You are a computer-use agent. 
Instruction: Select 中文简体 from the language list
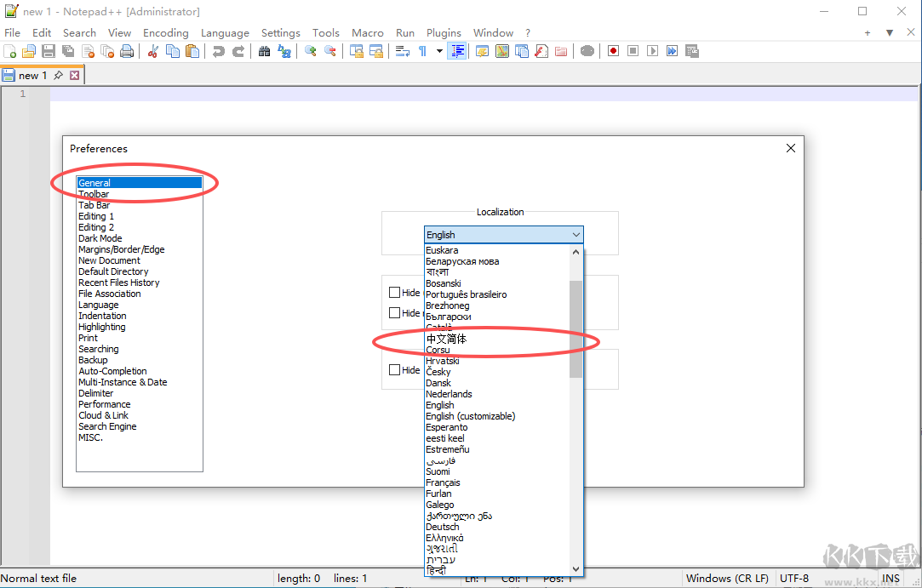(447, 339)
